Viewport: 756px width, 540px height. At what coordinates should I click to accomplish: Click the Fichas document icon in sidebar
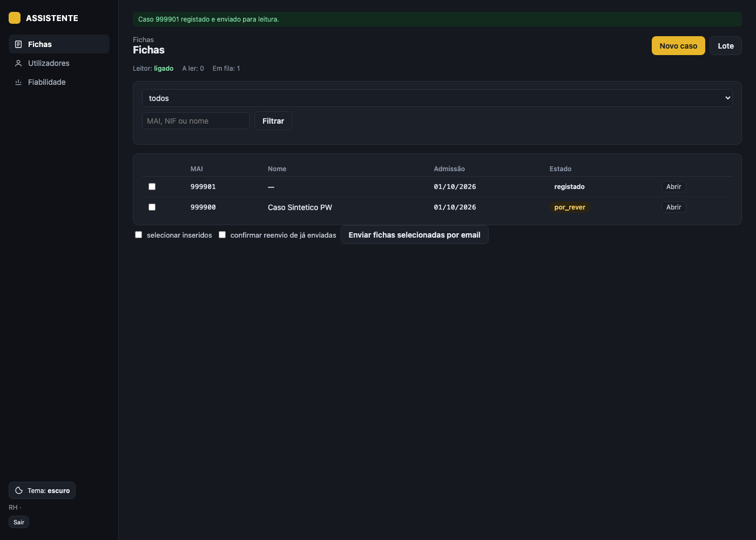click(18, 44)
